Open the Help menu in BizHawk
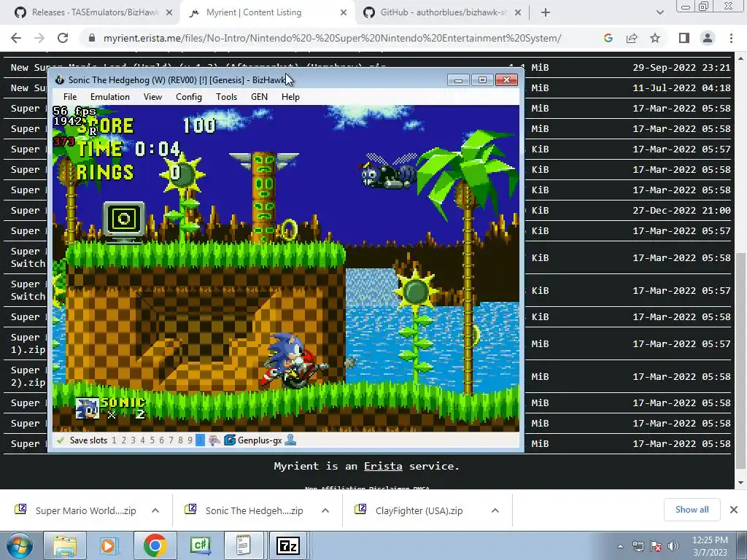747x560 pixels. [x=290, y=97]
